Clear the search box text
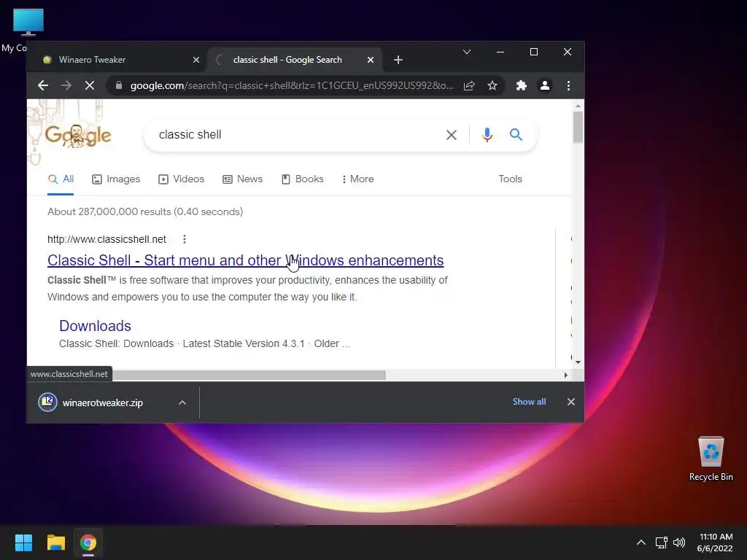 pyautogui.click(x=451, y=135)
